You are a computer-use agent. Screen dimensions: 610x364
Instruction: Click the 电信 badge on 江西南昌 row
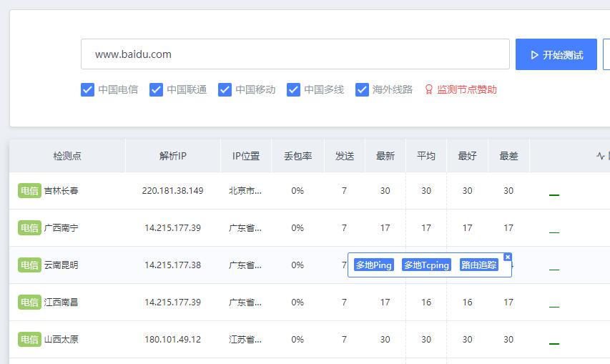(x=29, y=302)
